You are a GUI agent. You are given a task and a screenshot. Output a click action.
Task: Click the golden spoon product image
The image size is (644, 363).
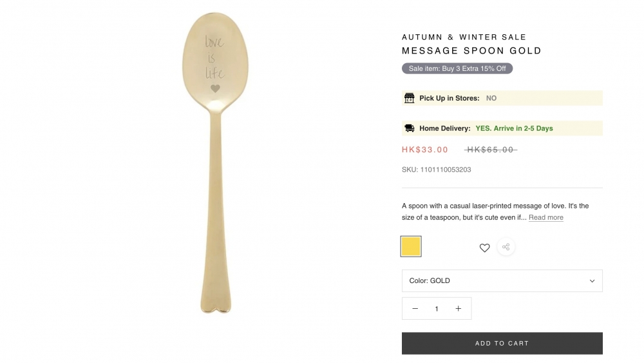pyautogui.click(x=215, y=162)
